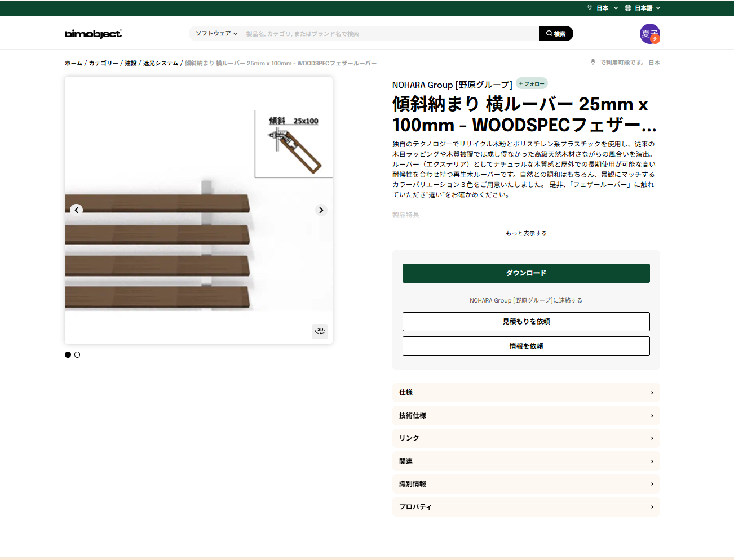Click 見積もりを依頼 button
The width and height of the screenshot is (734, 560).
tap(525, 322)
